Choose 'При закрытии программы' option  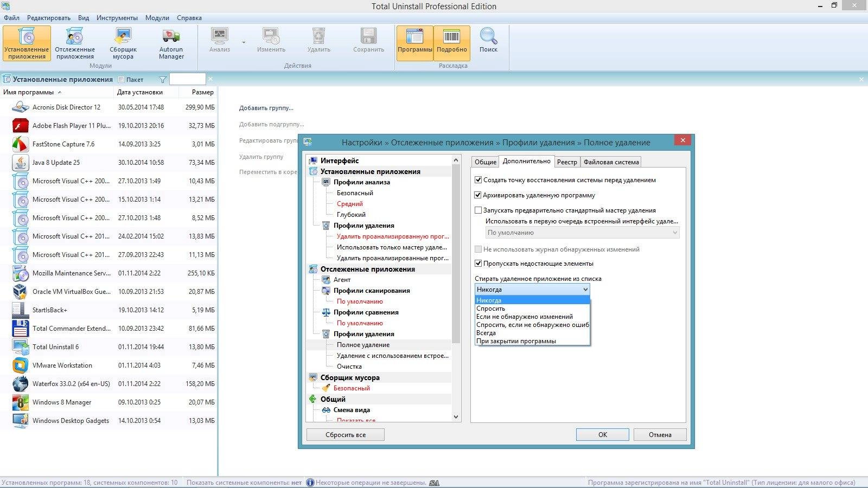(x=532, y=341)
